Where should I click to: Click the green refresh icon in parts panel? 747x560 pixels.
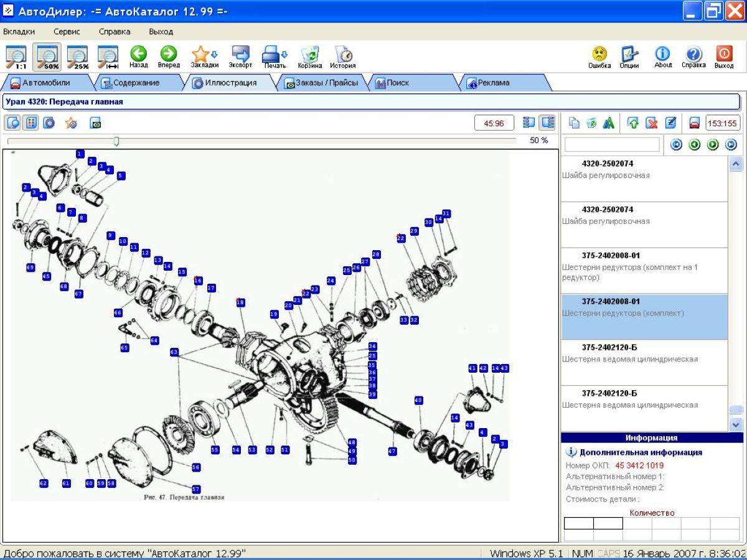[591, 123]
